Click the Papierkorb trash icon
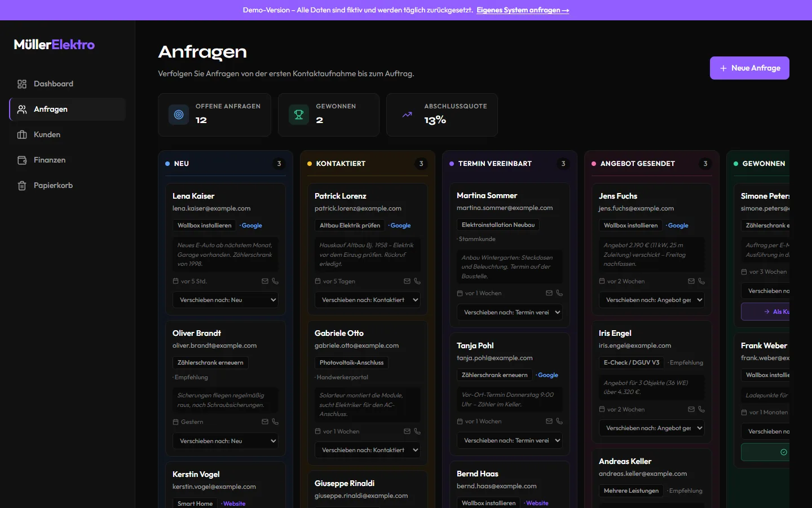The height and width of the screenshot is (508, 812). coord(22,185)
